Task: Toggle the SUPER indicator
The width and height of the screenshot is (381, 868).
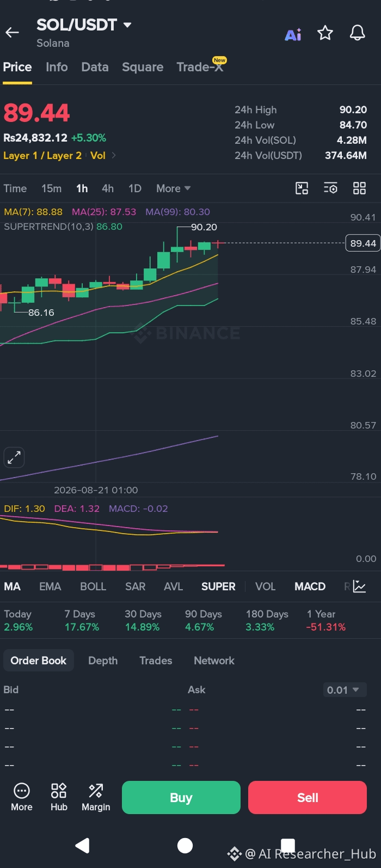Action: click(x=218, y=586)
